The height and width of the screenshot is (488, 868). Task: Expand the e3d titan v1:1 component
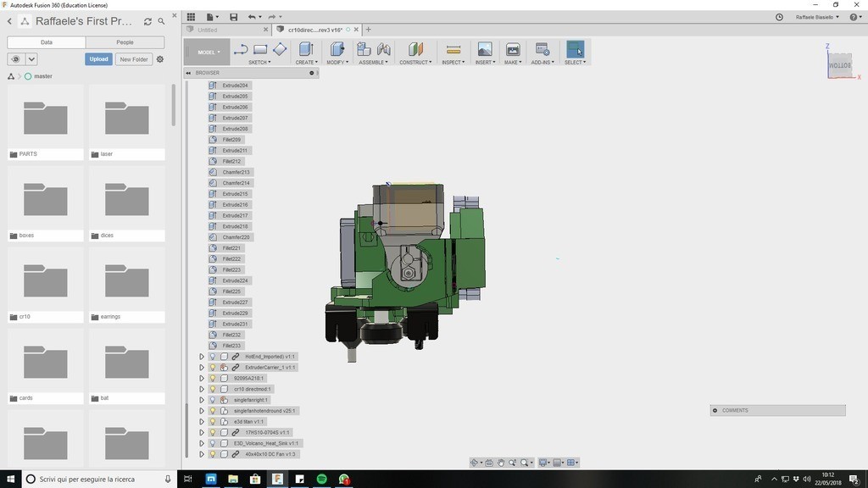click(202, 422)
